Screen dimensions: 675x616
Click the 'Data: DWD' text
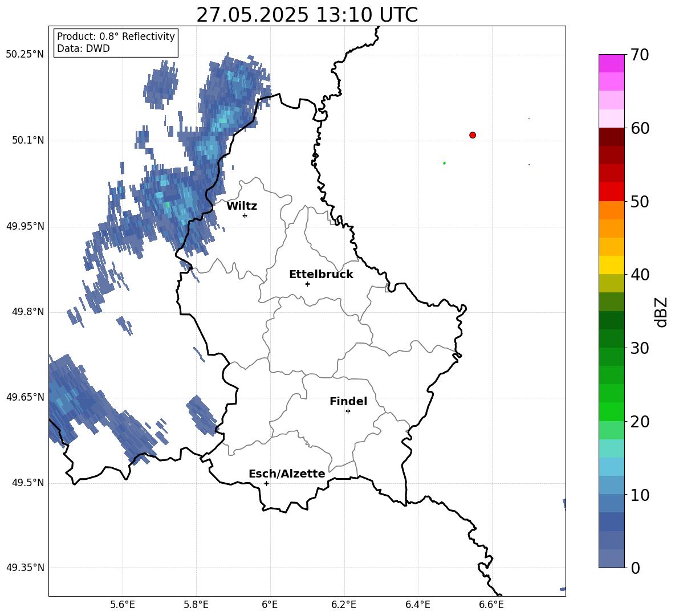(x=83, y=48)
